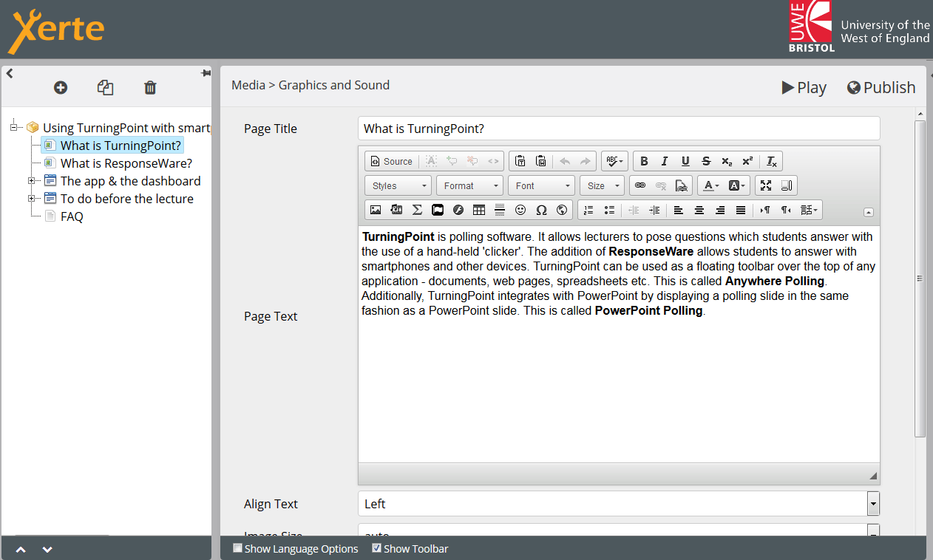Add a new page with the plus icon
This screenshot has height=560, width=933.
coord(61,88)
